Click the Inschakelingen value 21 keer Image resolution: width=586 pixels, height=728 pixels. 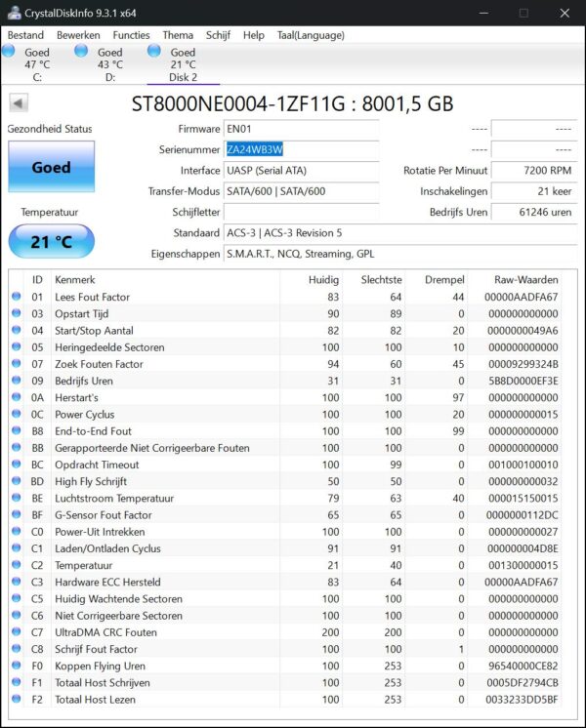pos(534,191)
